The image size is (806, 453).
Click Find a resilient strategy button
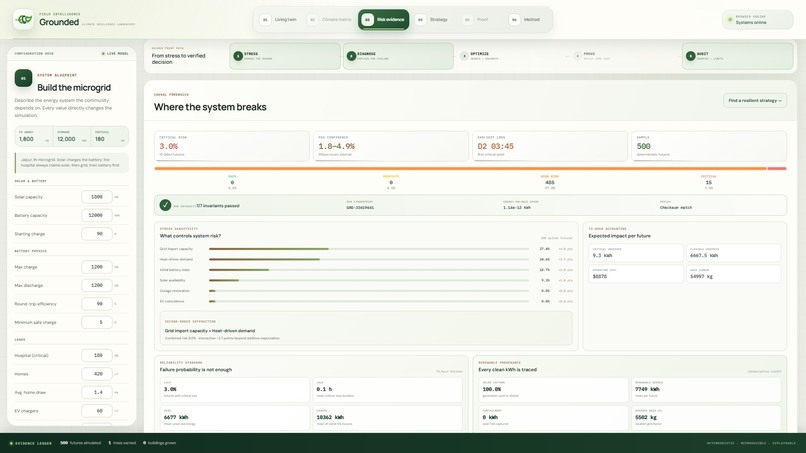click(755, 100)
